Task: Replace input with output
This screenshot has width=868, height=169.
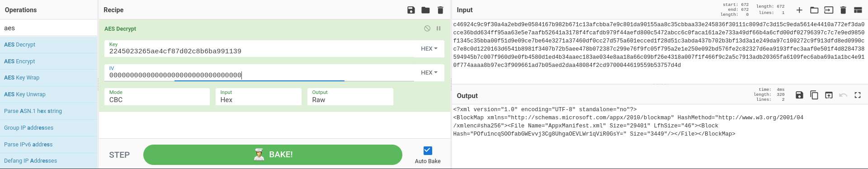Action: pyautogui.click(x=829, y=95)
